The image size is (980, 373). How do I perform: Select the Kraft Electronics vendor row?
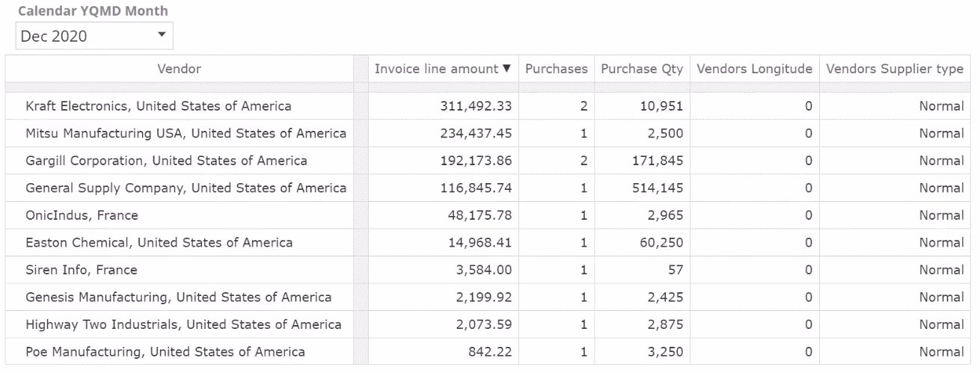point(159,106)
